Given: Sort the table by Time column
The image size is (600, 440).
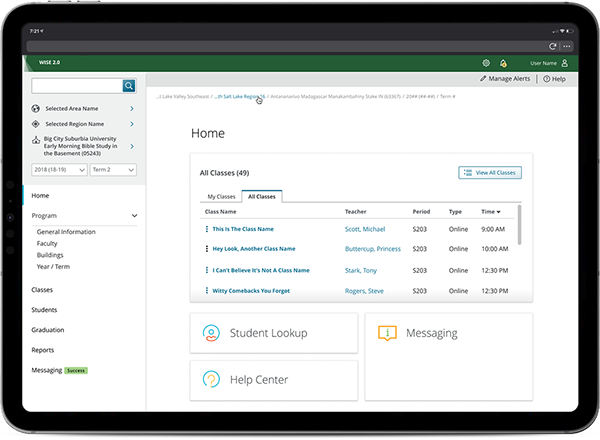Looking at the screenshot, I should (491, 212).
